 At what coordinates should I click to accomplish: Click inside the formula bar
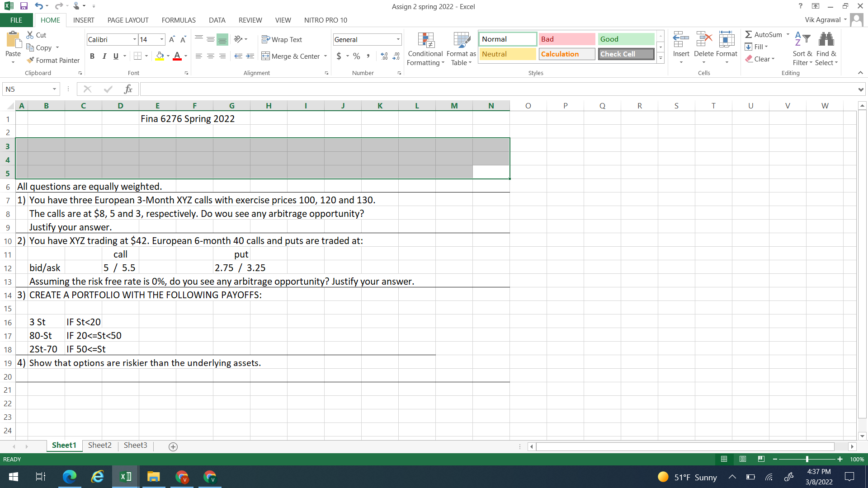pos(316,89)
